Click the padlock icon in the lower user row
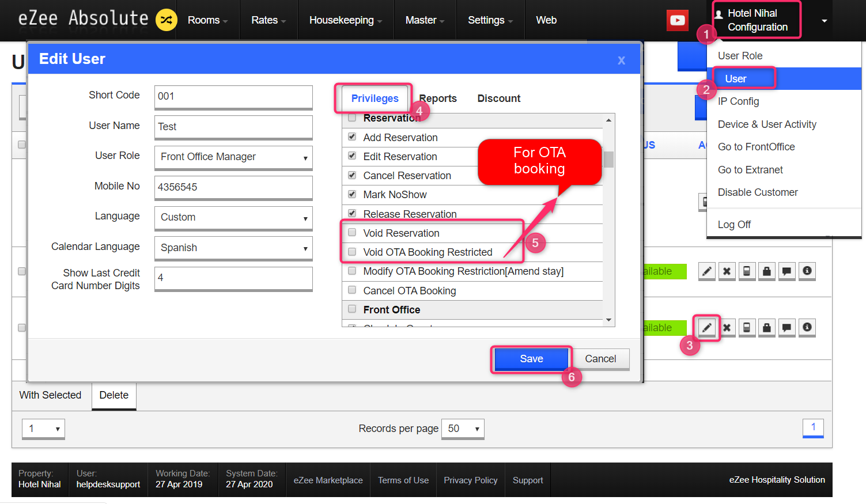Image resolution: width=866 pixels, height=504 pixels. coord(767,328)
